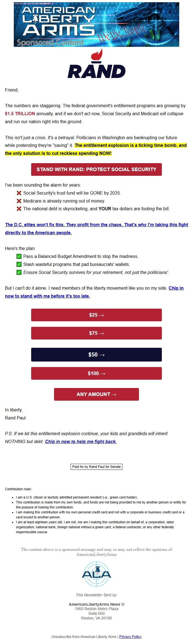Viewport: 193px width, 644px height.
Task: Choose the $75 donation button
Action: [x=96, y=333]
